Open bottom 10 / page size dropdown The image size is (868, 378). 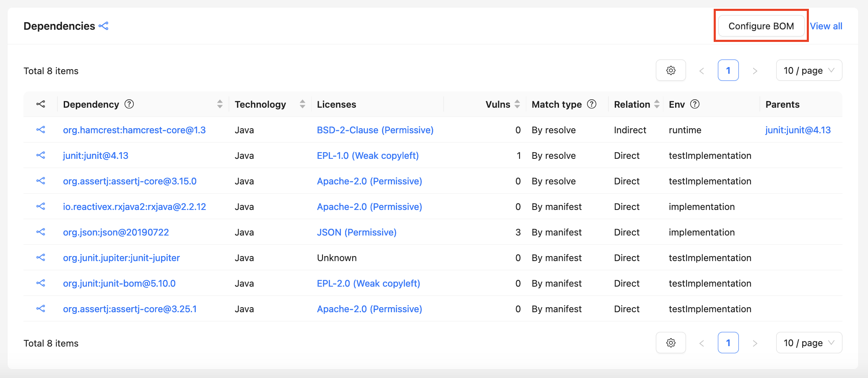809,343
